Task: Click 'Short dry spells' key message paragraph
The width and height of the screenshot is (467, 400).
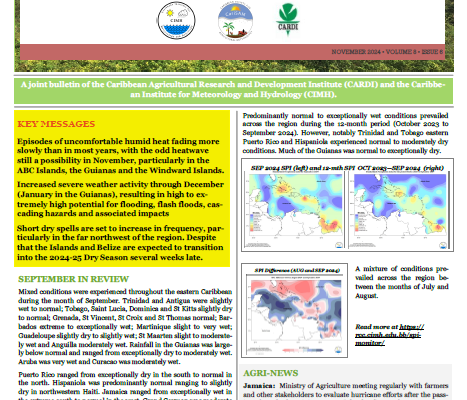Action: pyautogui.click(x=120, y=243)
